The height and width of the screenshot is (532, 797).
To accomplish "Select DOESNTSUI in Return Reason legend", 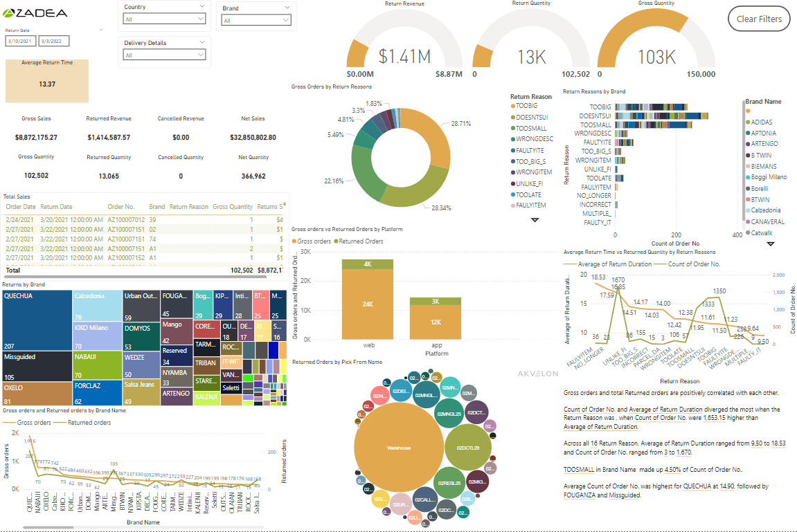I will (x=529, y=118).
